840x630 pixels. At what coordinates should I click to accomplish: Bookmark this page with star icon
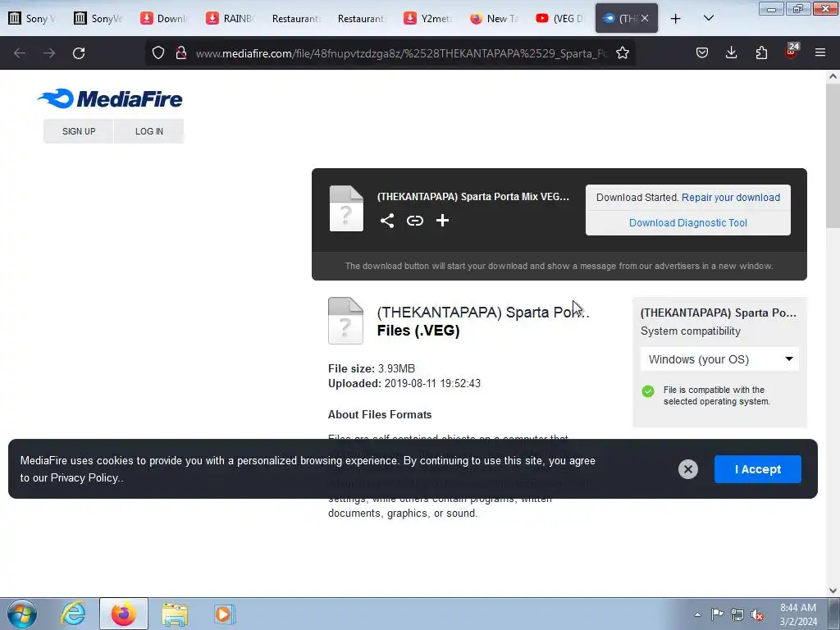pyautogui.click(x=623, y=53)
